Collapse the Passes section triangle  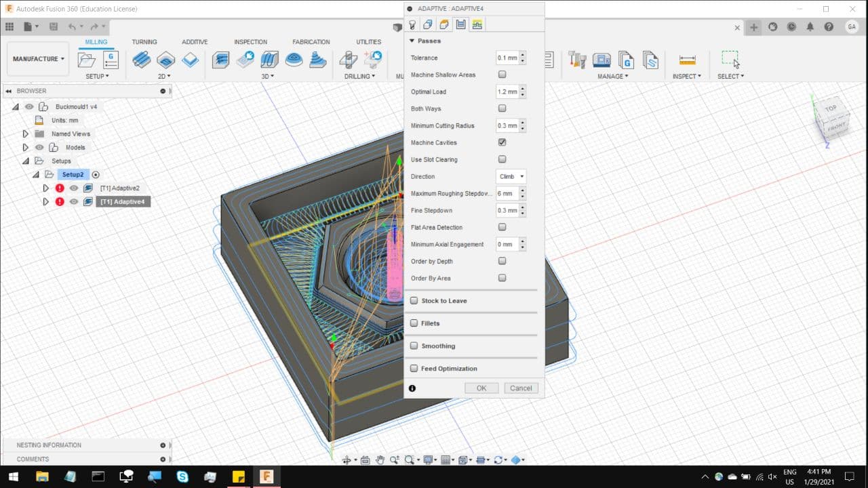[x=412, y=41]
